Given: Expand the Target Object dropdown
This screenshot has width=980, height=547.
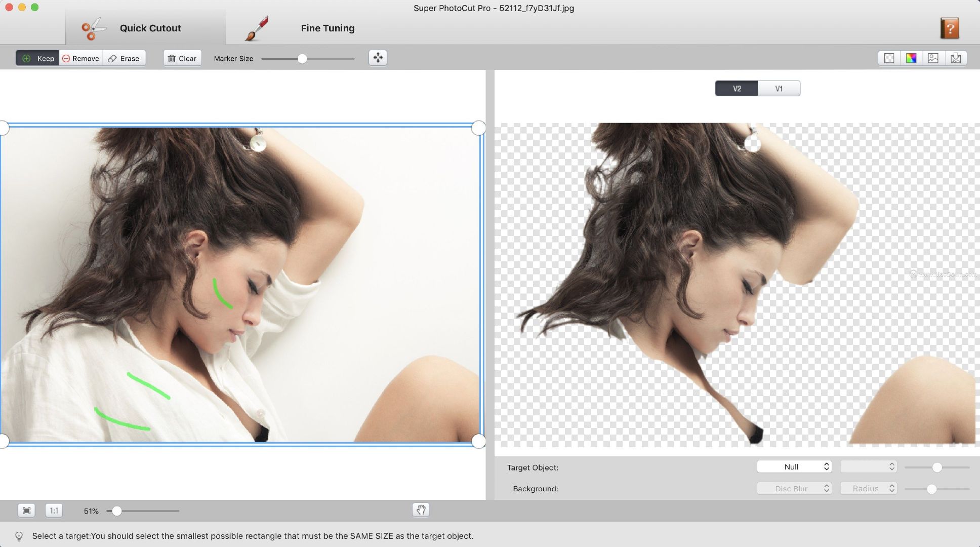Looking at the screenshot, I should (x=794, y=466).
